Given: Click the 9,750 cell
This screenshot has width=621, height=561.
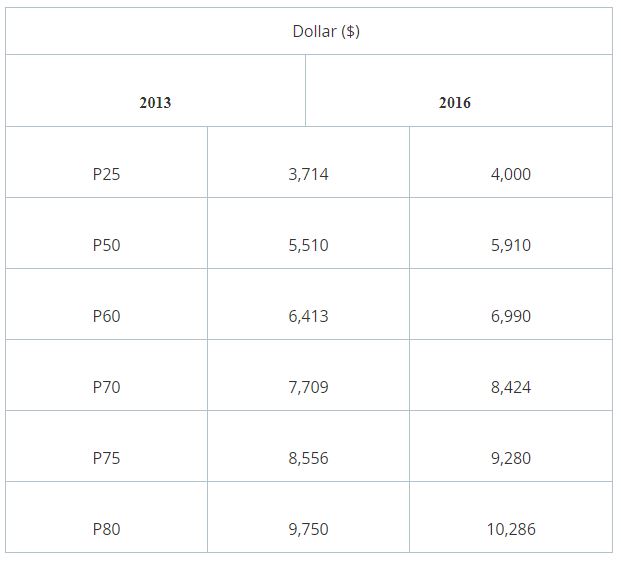Looking at the screenshot, I should point(308,517).
